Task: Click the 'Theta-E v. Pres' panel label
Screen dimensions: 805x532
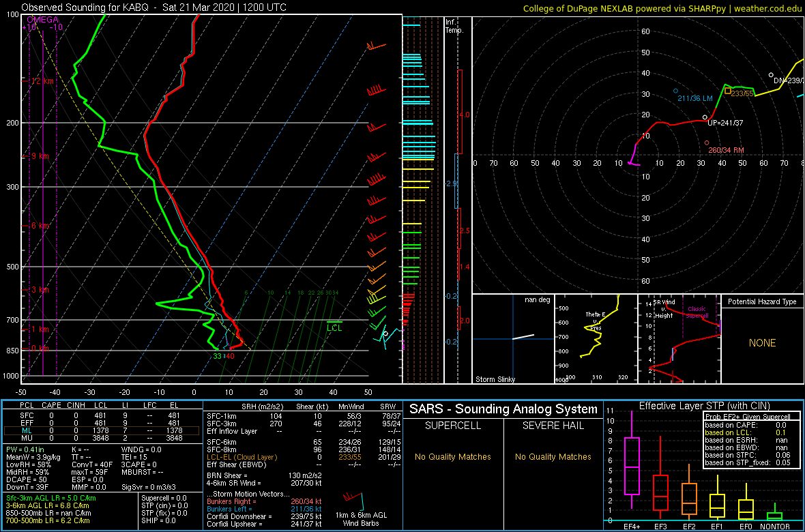Action: point(596,321)
